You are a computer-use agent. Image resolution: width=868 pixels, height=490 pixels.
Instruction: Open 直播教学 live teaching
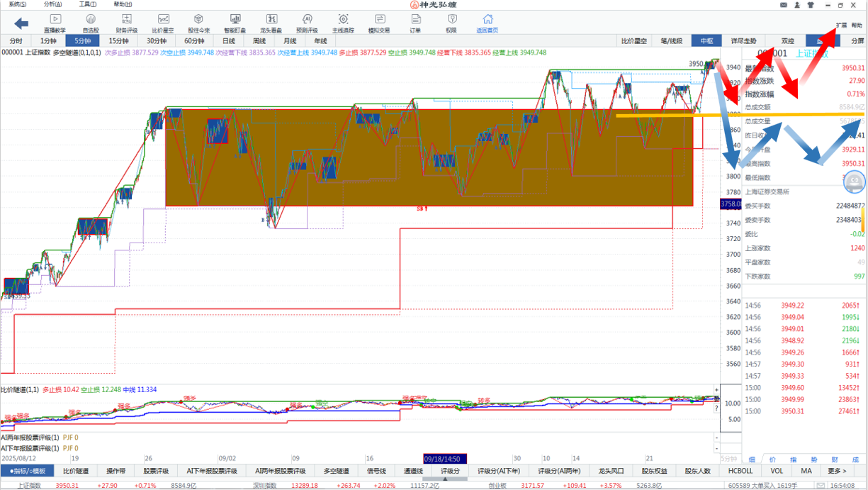tap(55, 23)
